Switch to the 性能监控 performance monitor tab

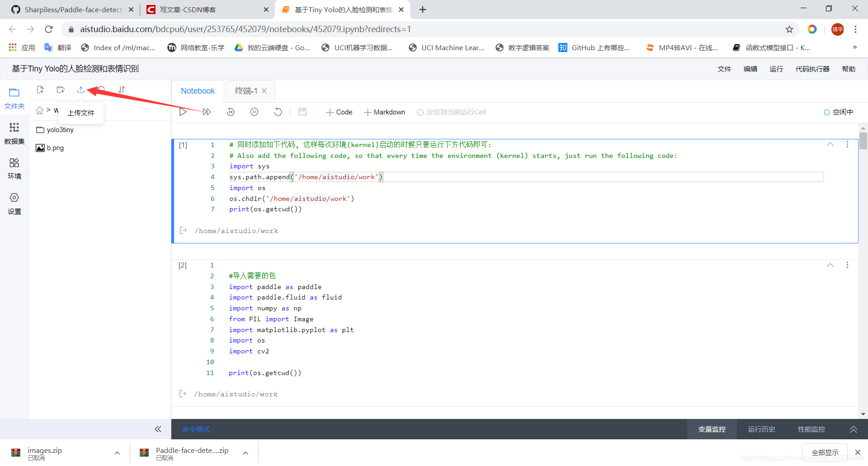pyautogui.click(x=811, y=429)
